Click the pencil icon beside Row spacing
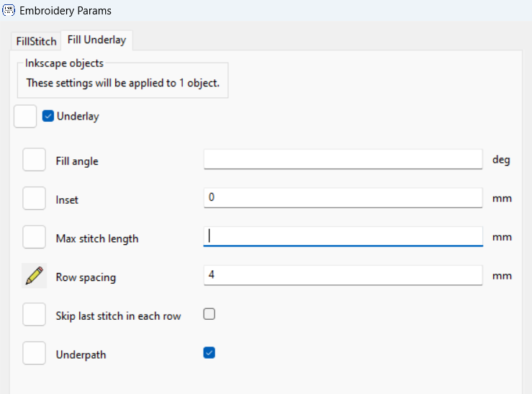Screen dimensions: 532x394 (35, 276)
